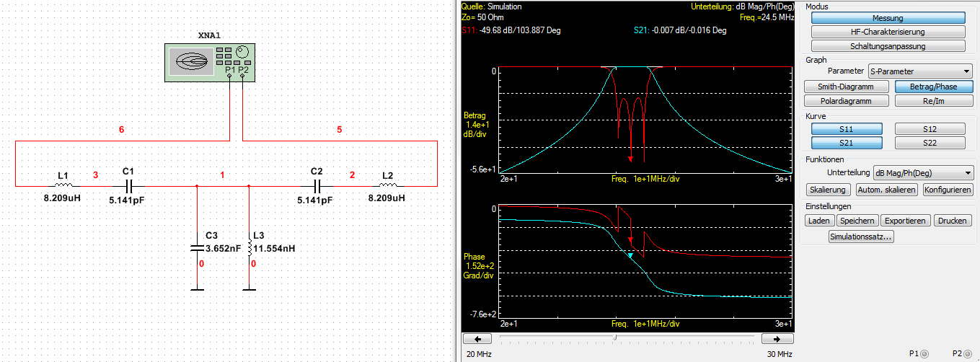
Task: Click the 11.554nH value of L3
Action: click(x=274, y=248)
